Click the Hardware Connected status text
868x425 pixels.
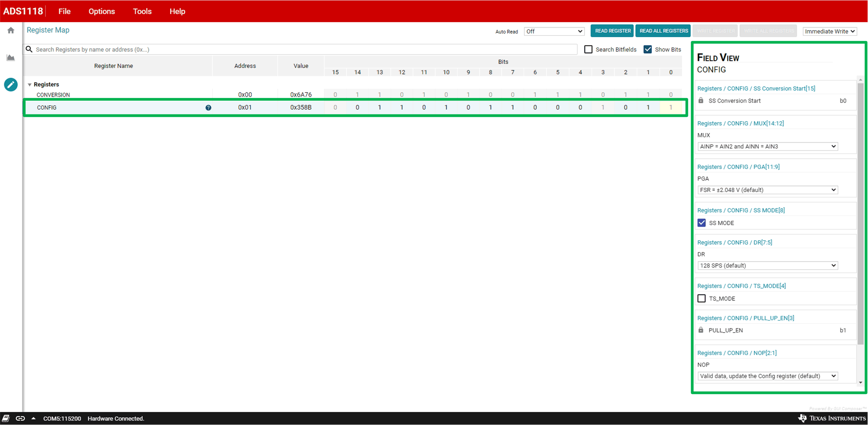(116, 418)
